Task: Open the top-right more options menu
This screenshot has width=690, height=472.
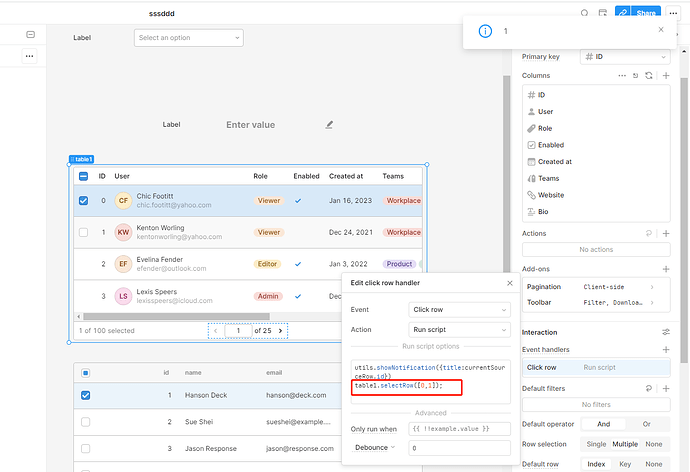Action: tap(673, 13)
